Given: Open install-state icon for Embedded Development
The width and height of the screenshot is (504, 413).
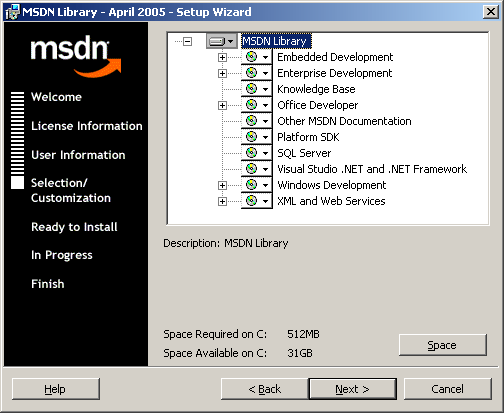Looking at the screenshot, I should (257, 57).
